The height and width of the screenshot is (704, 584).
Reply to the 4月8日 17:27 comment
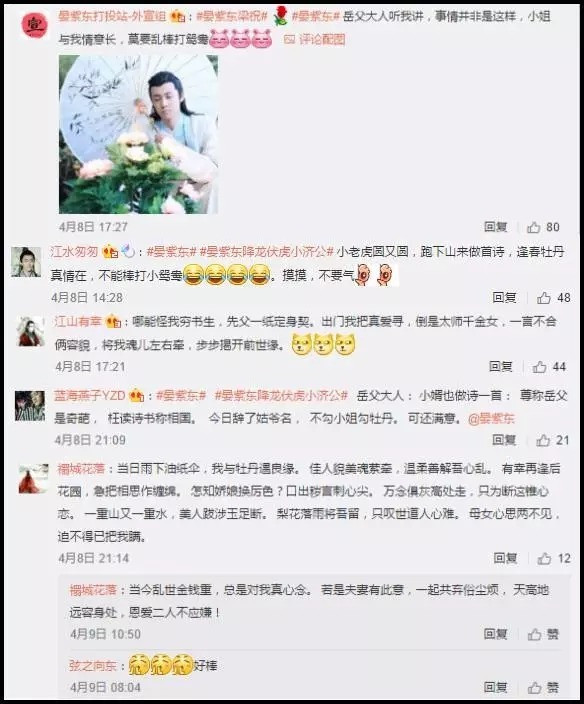(x=496, y=227)
